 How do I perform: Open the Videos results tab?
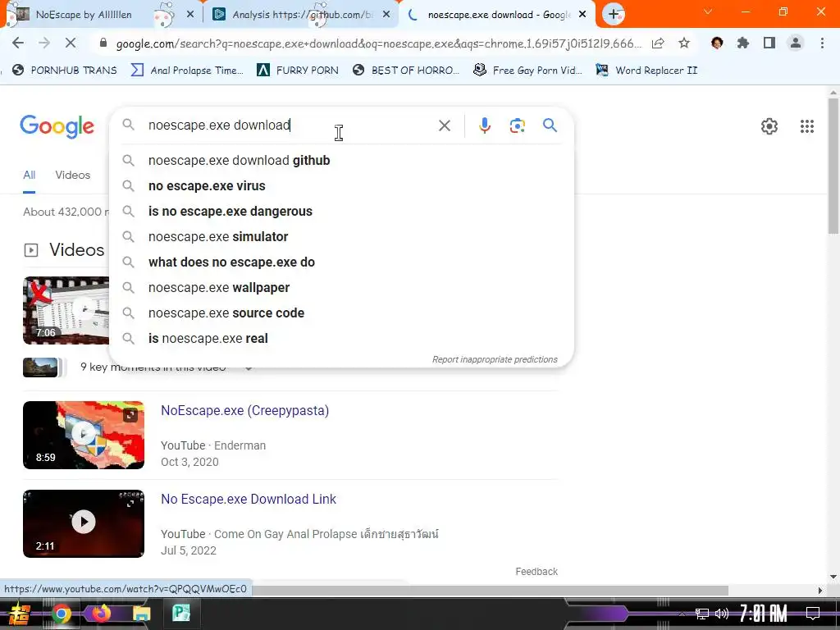click(72, 175)
